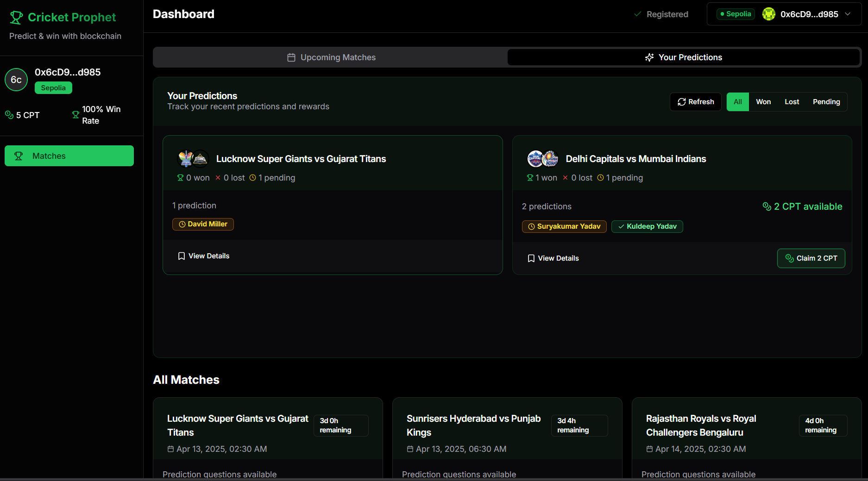The image size is (868, 481).
Task: Click the CPT coins icon in sidebar
Action: pos(9,115)
